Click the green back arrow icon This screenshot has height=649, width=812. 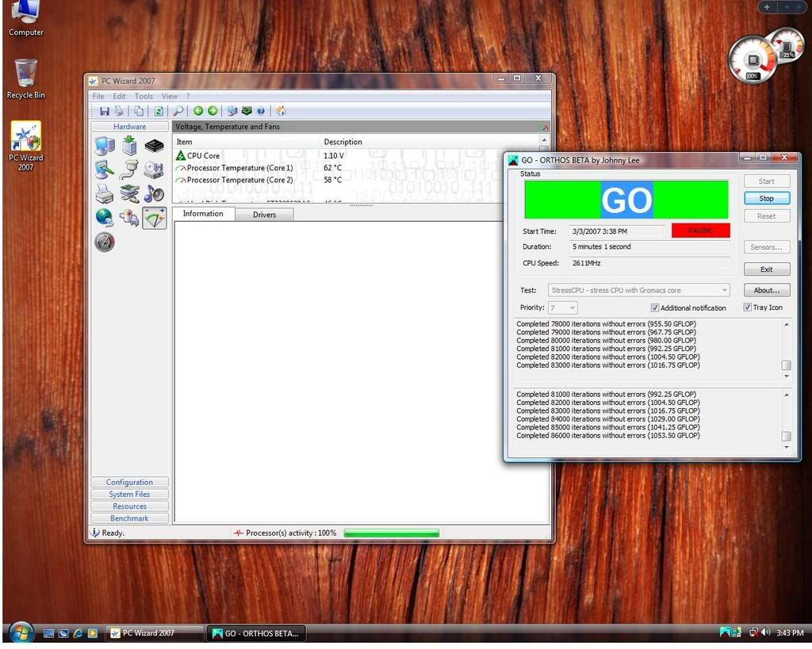198,111
